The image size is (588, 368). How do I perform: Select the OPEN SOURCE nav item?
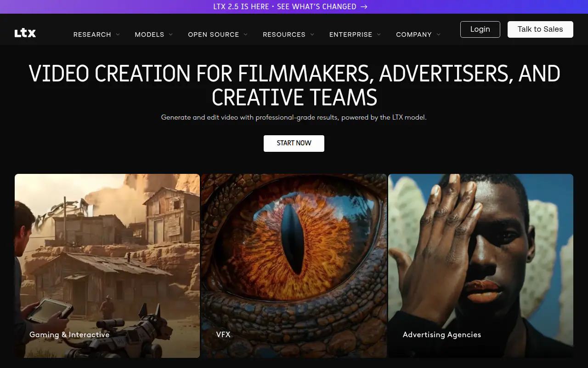[x=214, y=34]
